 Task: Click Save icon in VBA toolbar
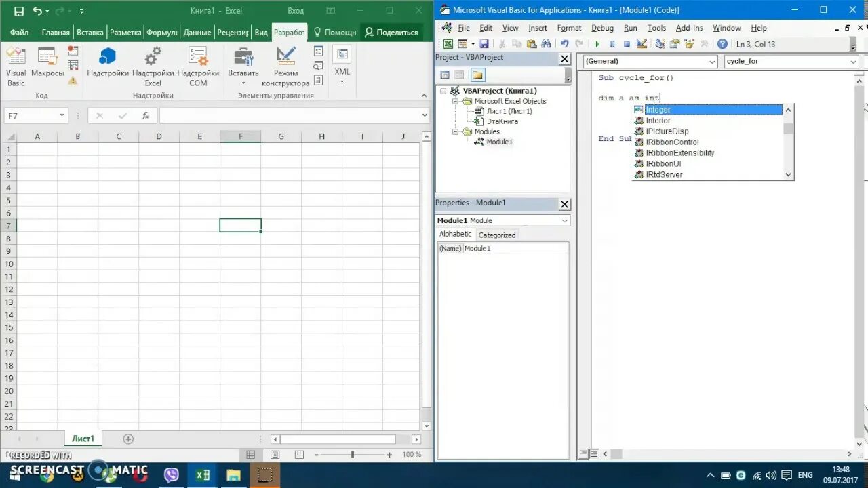click(484, 44)
